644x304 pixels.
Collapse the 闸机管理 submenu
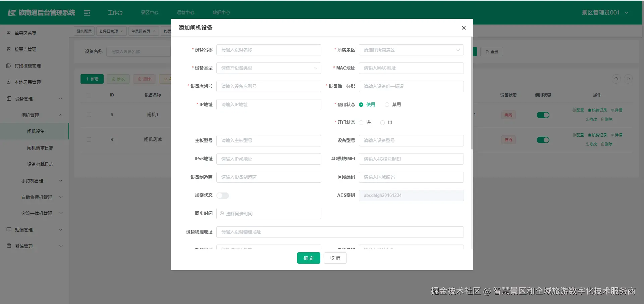coord(40,115)
